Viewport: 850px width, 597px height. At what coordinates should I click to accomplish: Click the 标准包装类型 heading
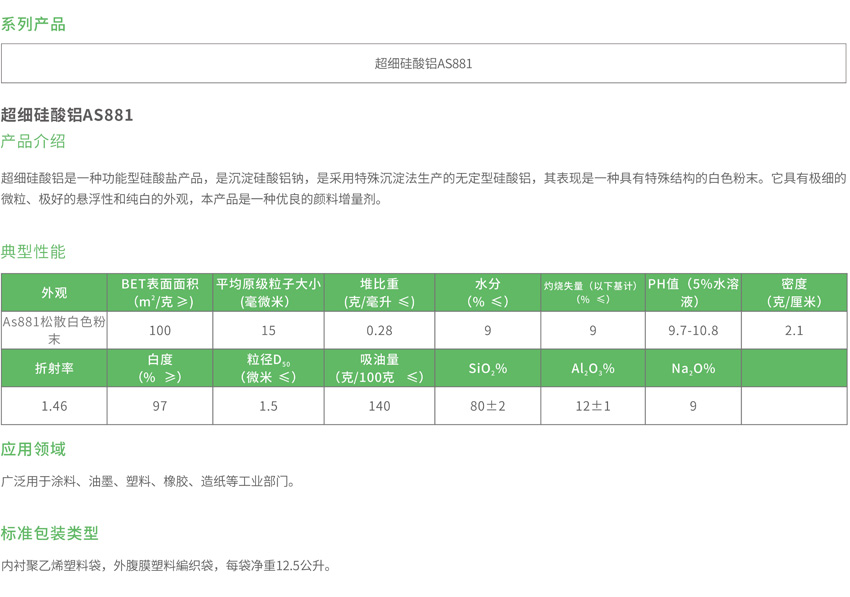pos(50,533)
